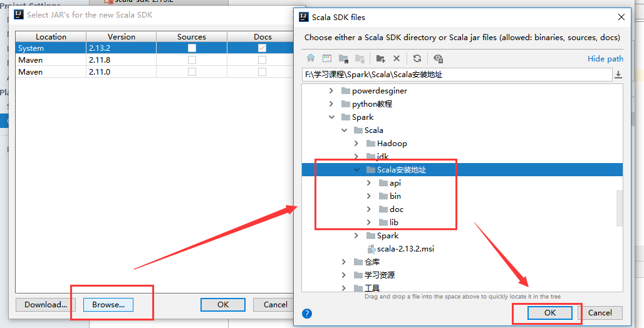Refresh the file tree
This screenshot has height=328, width=644.
pos(417,58)
